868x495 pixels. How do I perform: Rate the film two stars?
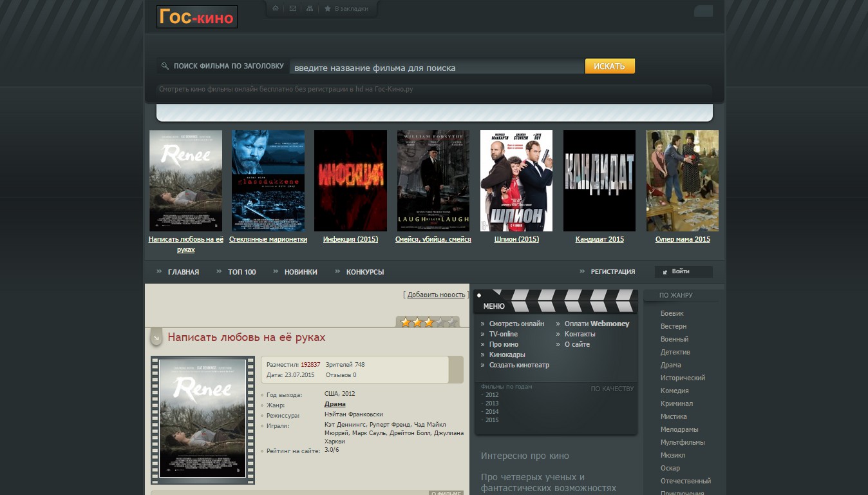pyautogui.click(x=417, y=322)
